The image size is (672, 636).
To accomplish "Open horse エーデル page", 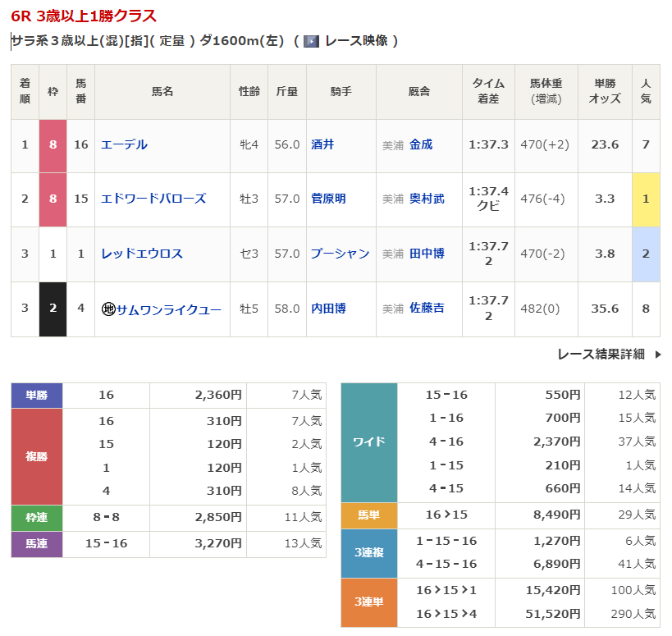I will point(124,144).
